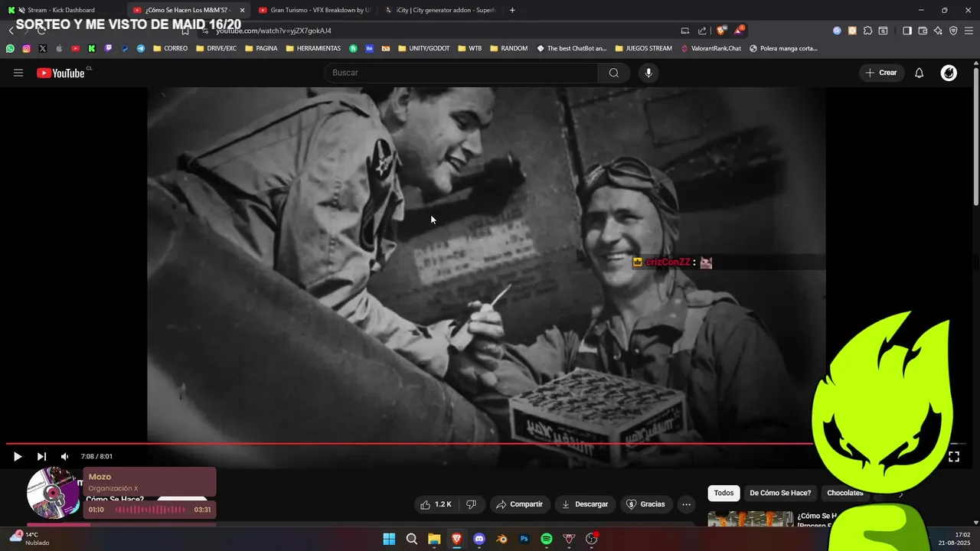The height and width of the screenshot is (551, 980).
Task: Focus the Buscar search field
Action: pos(461,73)
